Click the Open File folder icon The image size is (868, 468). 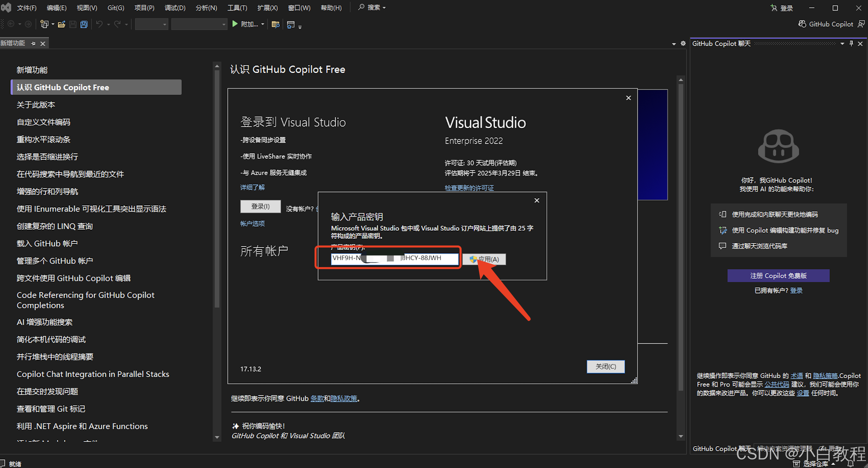pyautogui.click(x=62, y=24)
